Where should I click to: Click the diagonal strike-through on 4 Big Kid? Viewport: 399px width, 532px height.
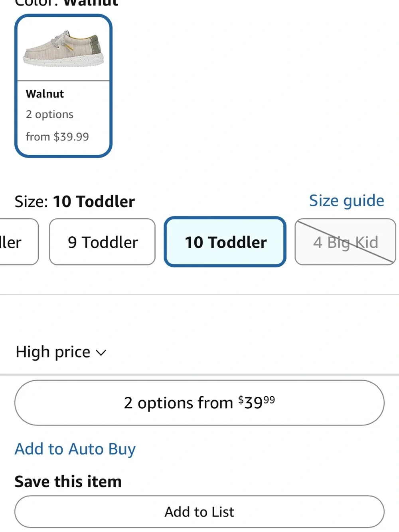coord(346,242)
